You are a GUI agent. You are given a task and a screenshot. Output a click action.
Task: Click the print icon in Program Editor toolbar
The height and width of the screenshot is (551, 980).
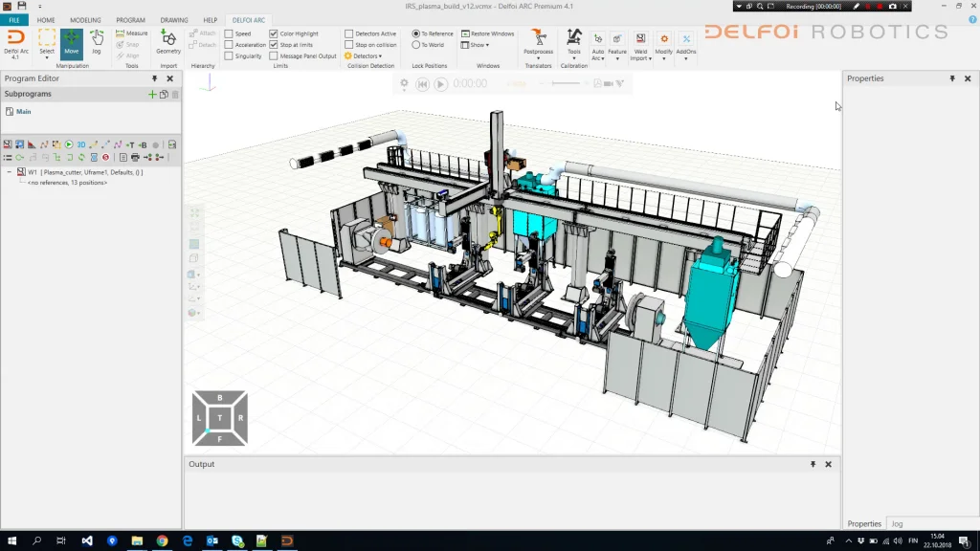[135, 157]
